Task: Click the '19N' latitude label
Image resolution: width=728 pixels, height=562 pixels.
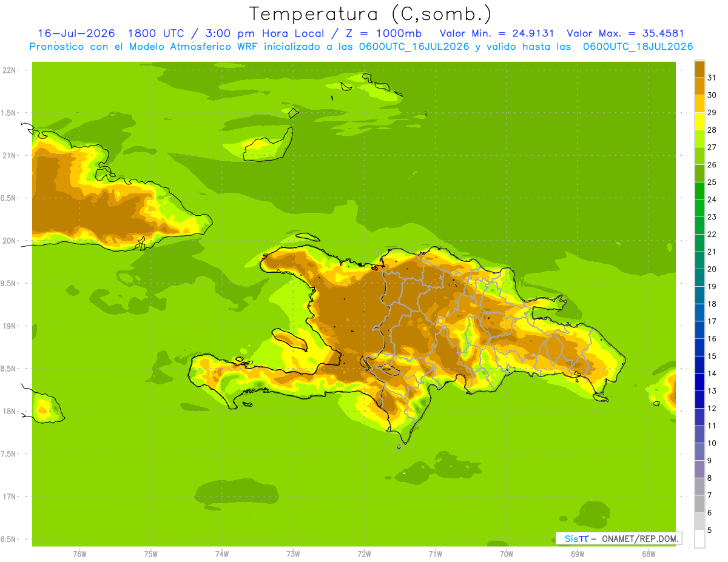Action: pos(10,326)
